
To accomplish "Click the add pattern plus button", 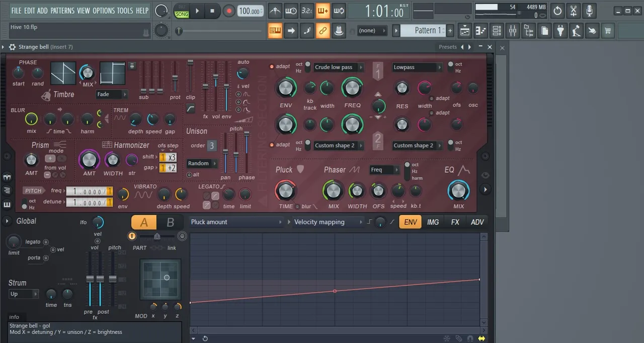I will (x=450, y=31).
